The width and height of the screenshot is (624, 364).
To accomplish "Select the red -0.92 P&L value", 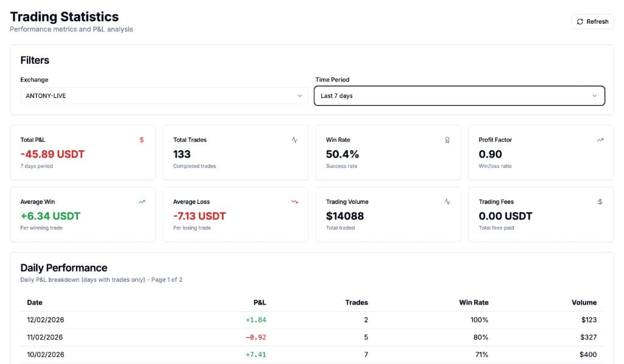I will [x=256, y=337].
